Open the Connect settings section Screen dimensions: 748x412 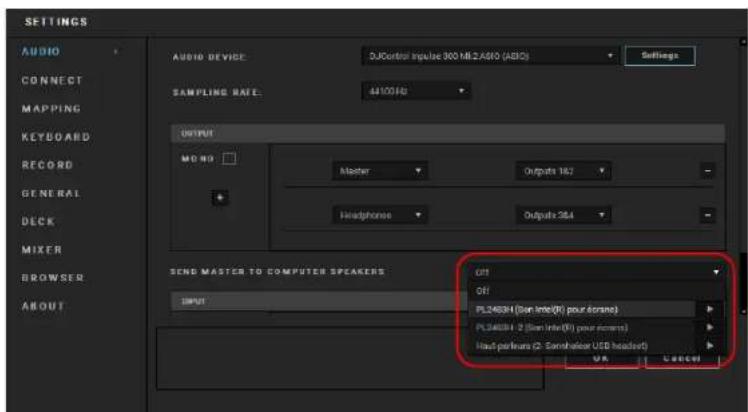(52, 80)
